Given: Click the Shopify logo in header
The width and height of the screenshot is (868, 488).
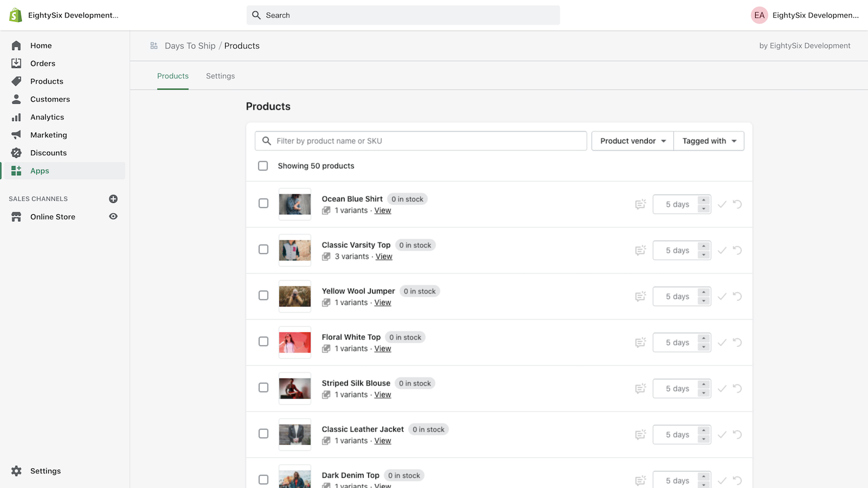Looking at the screenshot, I should [16, 15].
